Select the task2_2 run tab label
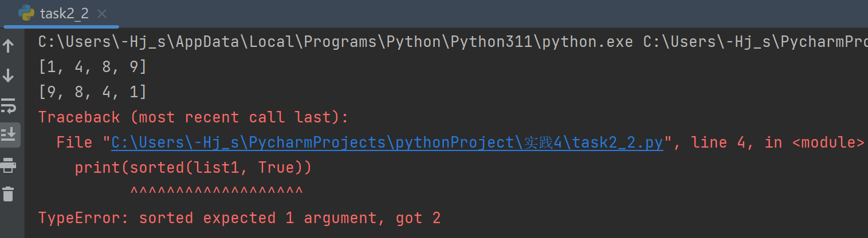Screen dimensions: 868x238 64,14
